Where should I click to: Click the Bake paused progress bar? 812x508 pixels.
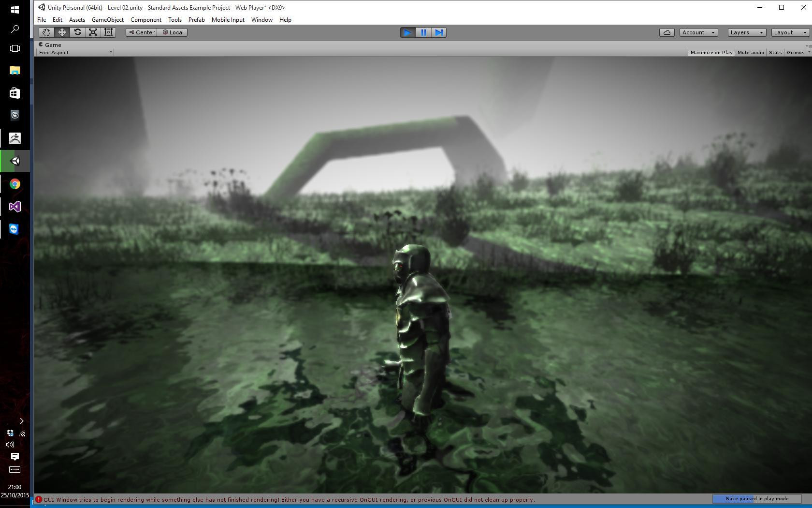(757, 499)
